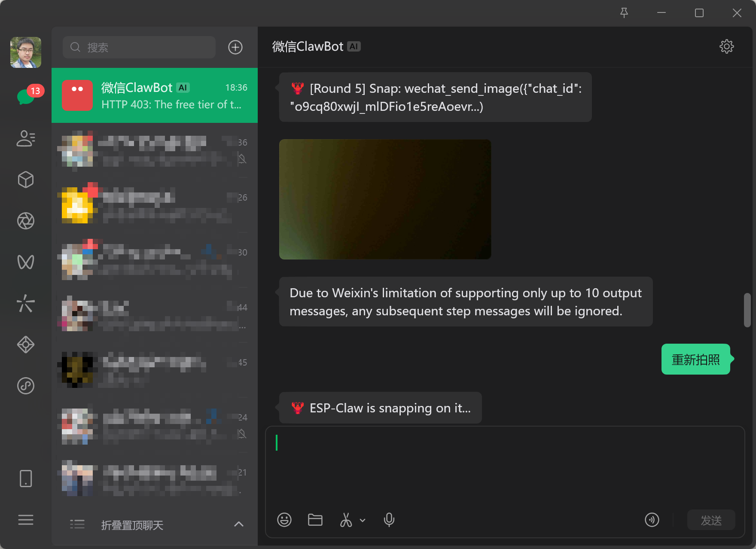Click the voice call icon beside send
756x549 pixels.
[652, 520]
